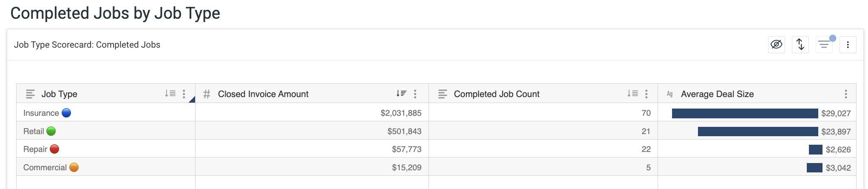Click the orange Commercial color dot
Image resolution: width=868 pixels, height=189 pixels.
click(74, 167)
